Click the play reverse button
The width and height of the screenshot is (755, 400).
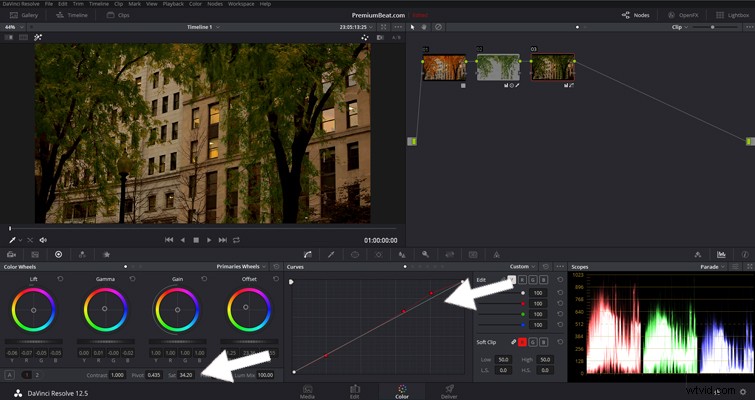(x=182, y=240)
